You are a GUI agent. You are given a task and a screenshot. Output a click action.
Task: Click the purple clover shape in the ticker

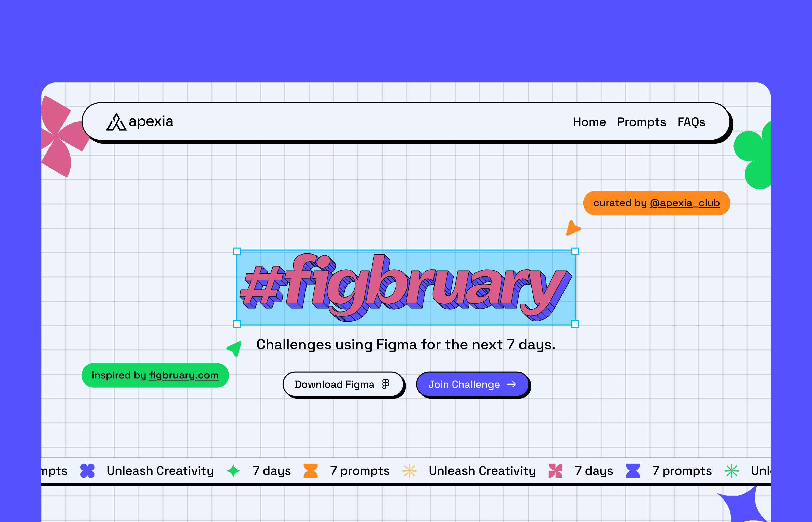pos(87,471)
